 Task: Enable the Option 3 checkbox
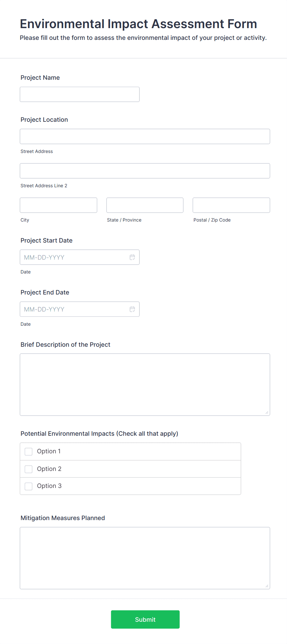tap(29, 486)
